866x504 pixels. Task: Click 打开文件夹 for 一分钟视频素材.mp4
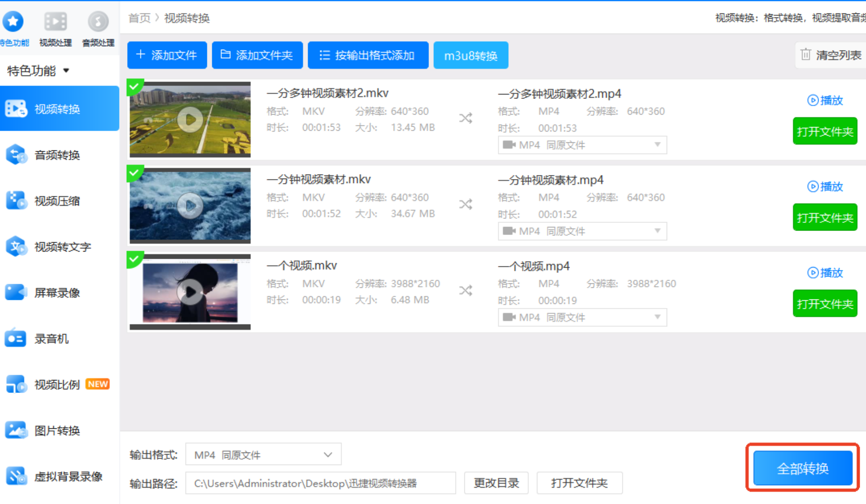(825, 218)
